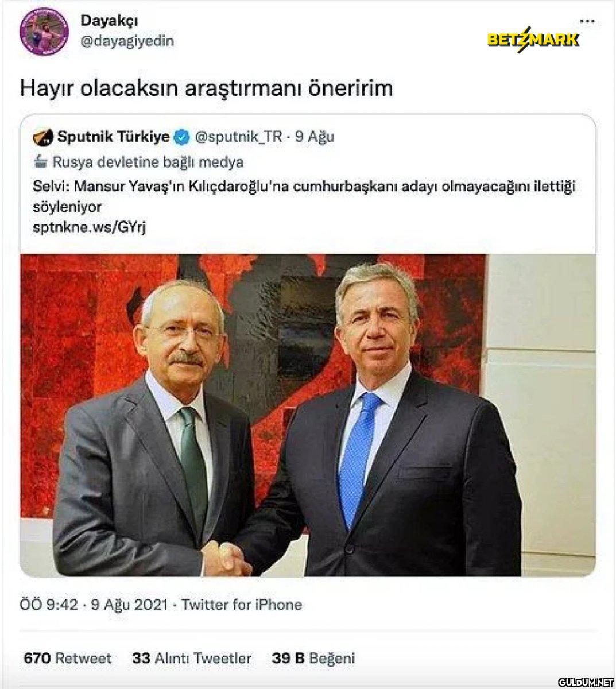Screen dimensions: 616x689
Task: Open Dayakçı's profile avatar
Action: click(x=45, y=32)
